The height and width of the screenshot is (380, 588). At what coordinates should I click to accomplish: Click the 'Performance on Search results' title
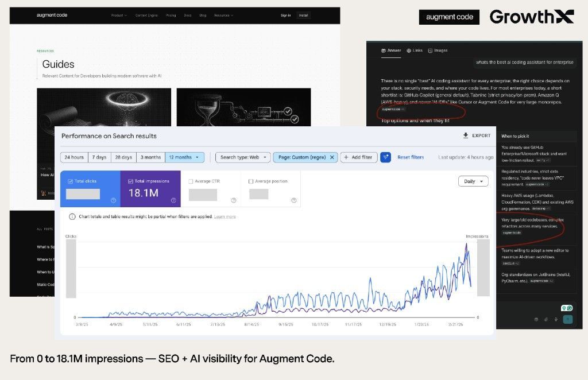pyautogui.click(x=109, y=136)
